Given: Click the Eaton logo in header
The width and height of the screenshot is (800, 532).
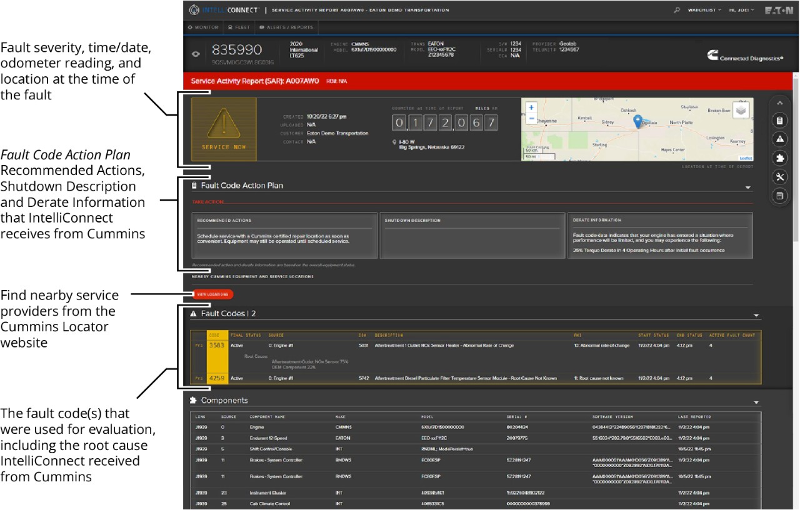Looking at the screenshot, I should coord(779,10).
